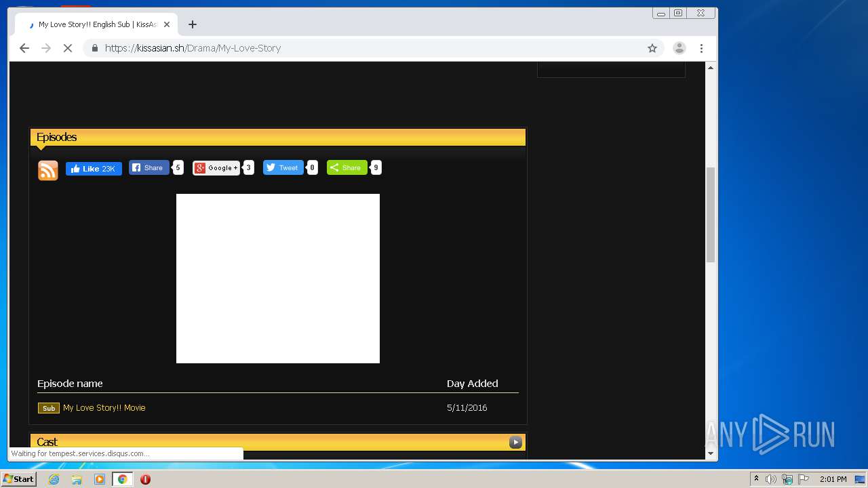Click the Google + share button
The height and width of the screenshot is (488, 868).
click(216, 167)
